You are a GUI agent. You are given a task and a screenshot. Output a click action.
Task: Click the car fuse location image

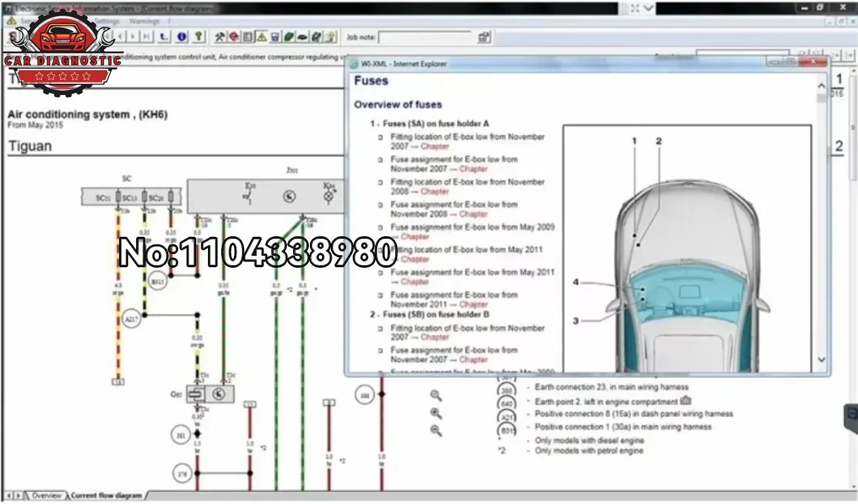point(687,248)
